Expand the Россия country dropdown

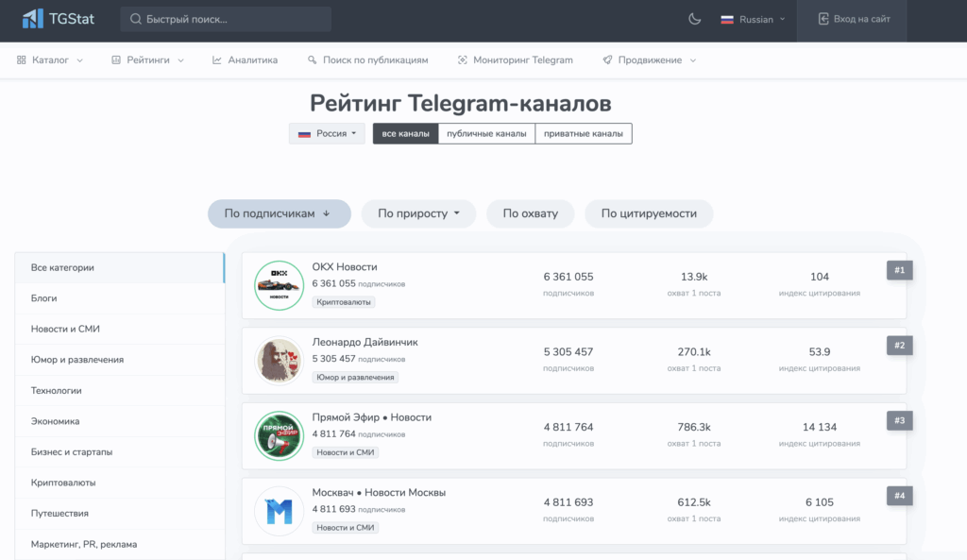pos(327,134)
